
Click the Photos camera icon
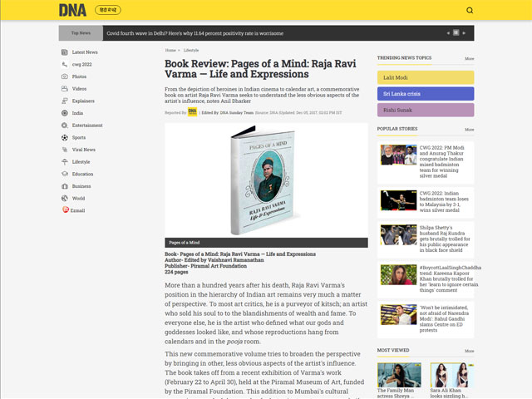[x=65, y=76]
